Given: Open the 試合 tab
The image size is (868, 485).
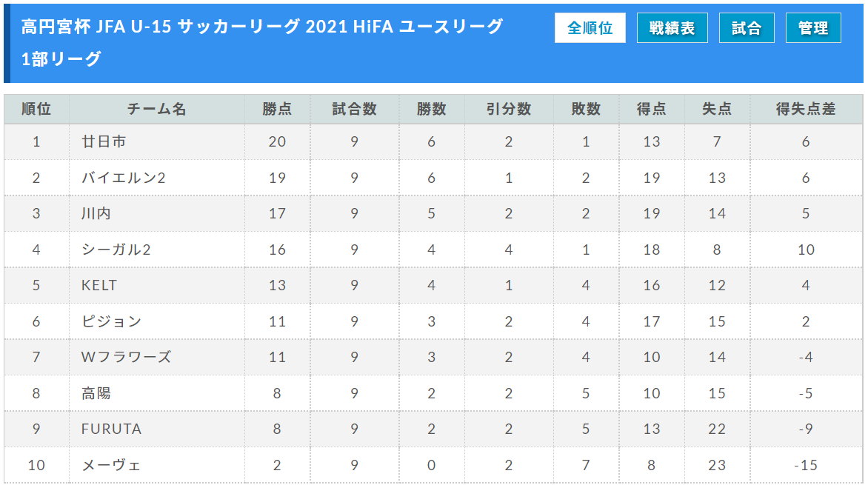Looking at the screenshot, I should pyautogui.click(x=747, y=27).
